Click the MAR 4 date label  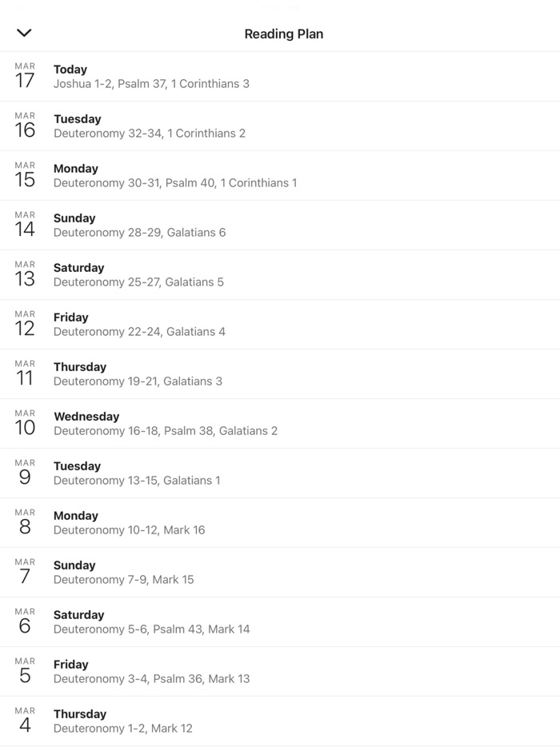25,721
